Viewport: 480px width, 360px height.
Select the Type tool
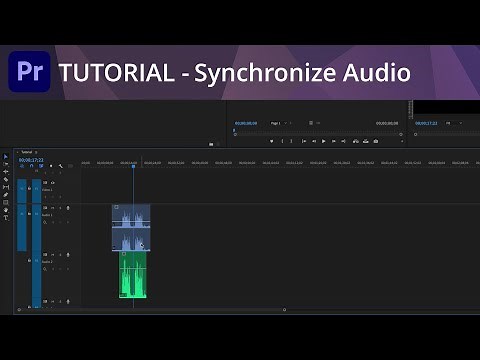tap(6, 218)
